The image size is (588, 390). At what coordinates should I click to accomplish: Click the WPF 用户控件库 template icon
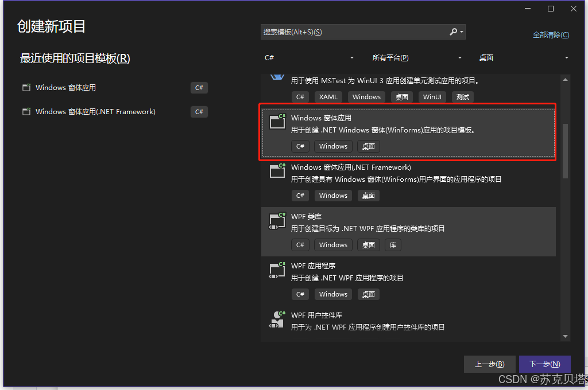277,319
